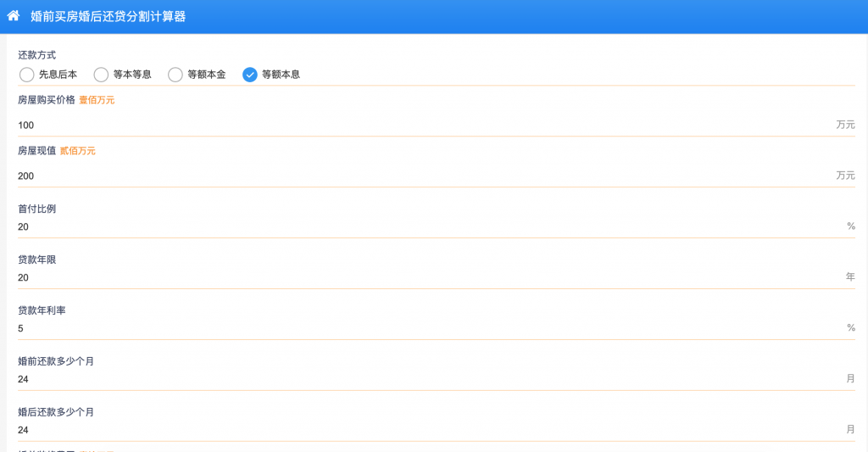The width and height of the screenshot is (868, 452).
Task: Click the checked 等额本息 radio button
Action: point(250,75)
